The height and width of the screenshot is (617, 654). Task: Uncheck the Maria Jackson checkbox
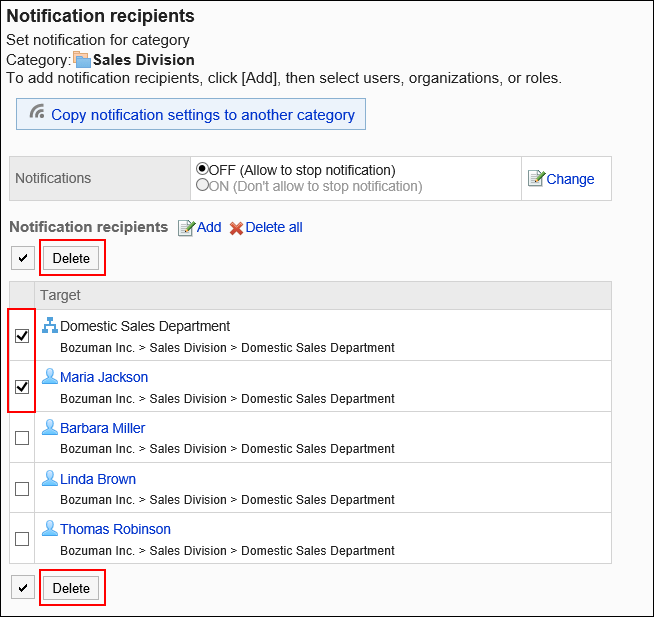pos(22,387)
